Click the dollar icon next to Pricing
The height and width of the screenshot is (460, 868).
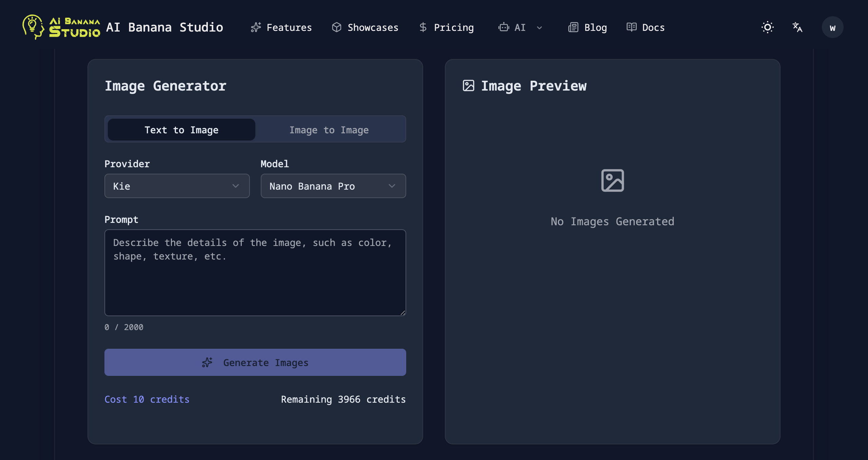tap(422, 27)
